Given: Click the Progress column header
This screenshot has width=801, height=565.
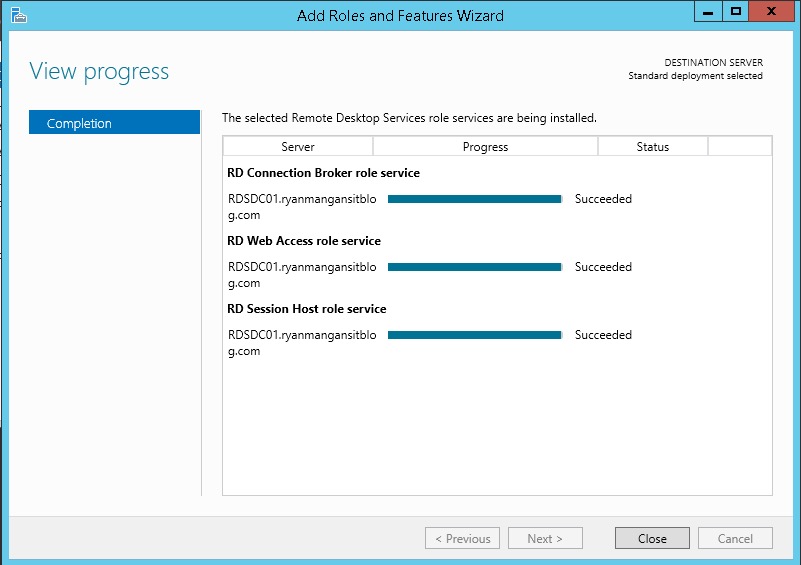Looking at the screenshot, I should pos(485,147).
